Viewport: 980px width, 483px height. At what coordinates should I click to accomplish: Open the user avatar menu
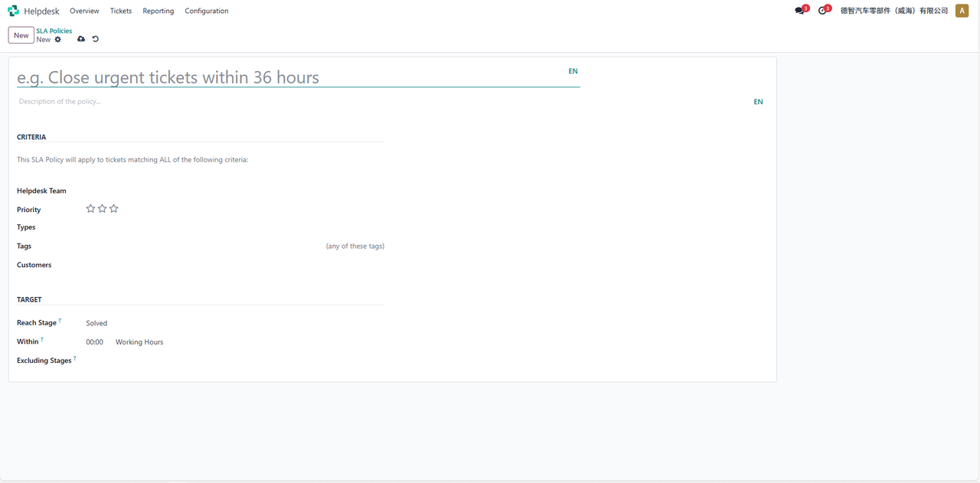point(962,11)
